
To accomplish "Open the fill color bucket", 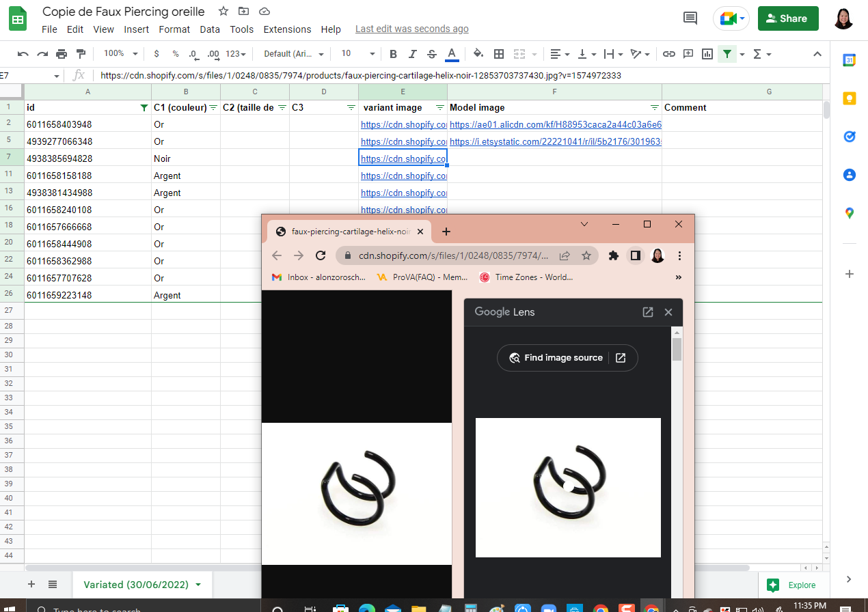I will 478,54.
